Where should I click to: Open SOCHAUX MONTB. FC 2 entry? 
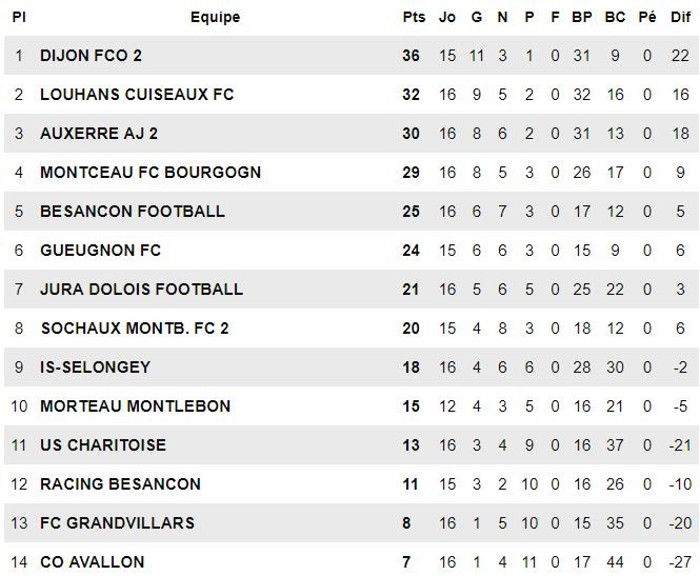click(135, 328)
